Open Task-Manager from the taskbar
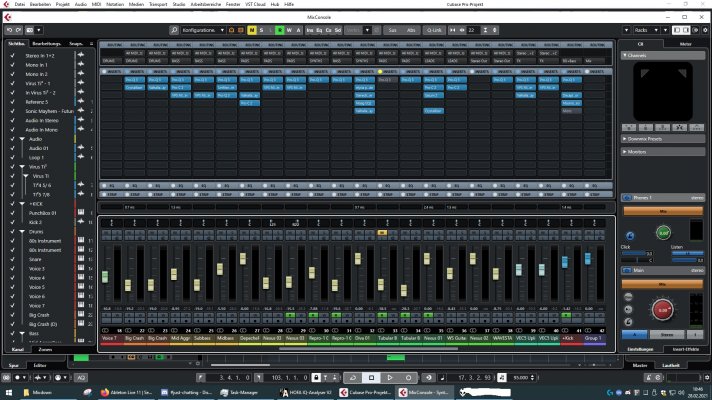Viewport: 712px width, 400px height. [x=239, y=392]
